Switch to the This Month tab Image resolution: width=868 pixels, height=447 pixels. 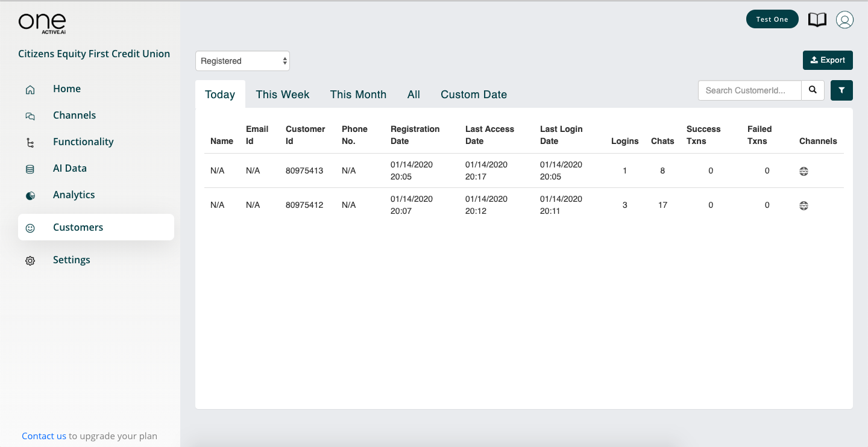click(x=358, y=95)
